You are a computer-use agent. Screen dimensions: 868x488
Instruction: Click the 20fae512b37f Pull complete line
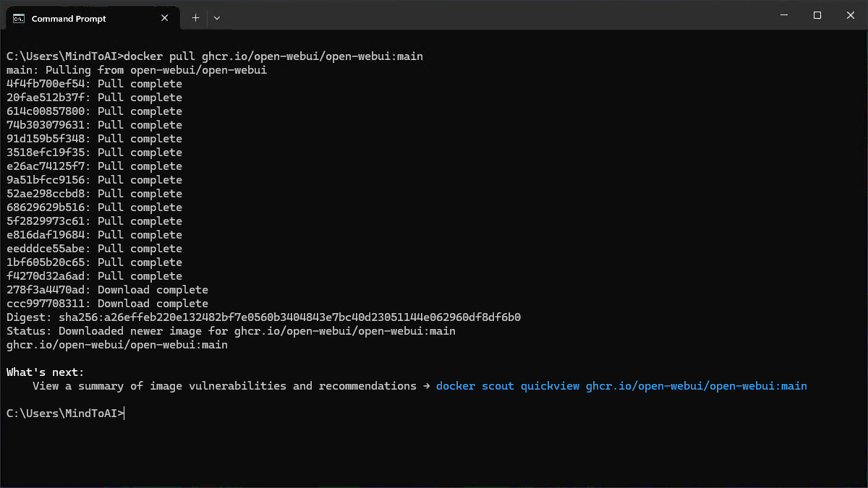tap(94, 98)
